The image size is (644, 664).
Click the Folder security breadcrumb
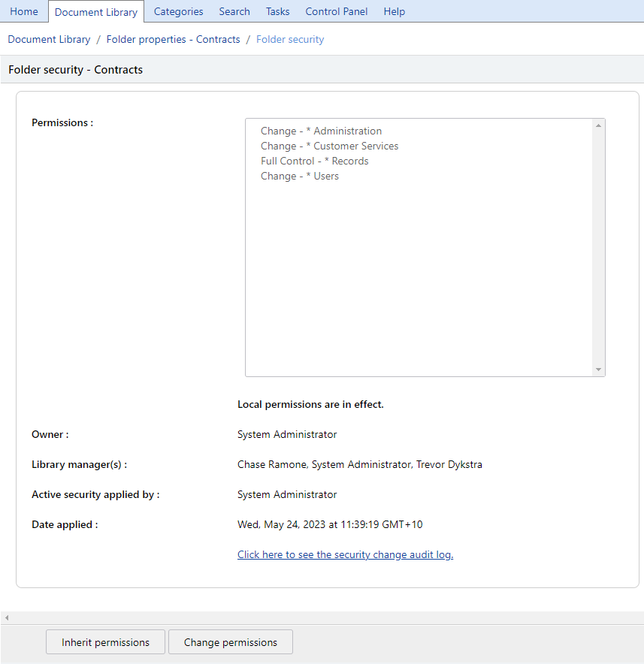[x=289, y=39]
